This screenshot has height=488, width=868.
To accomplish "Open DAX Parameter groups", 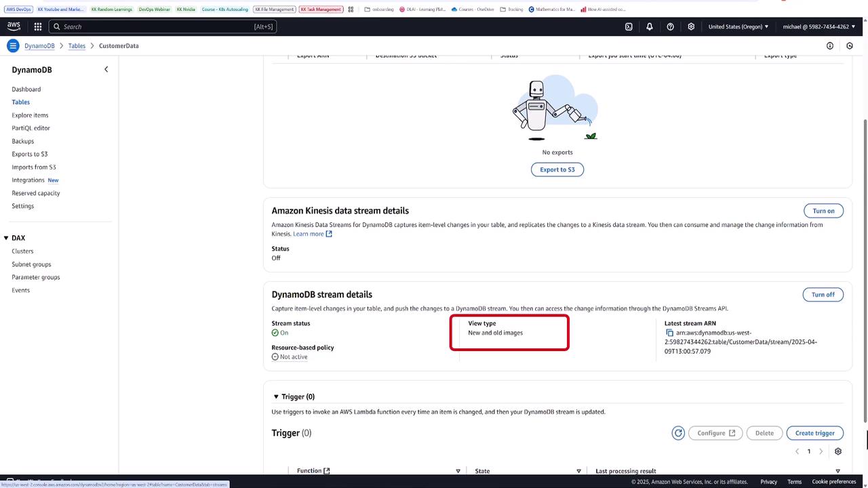I will (36, 277).
